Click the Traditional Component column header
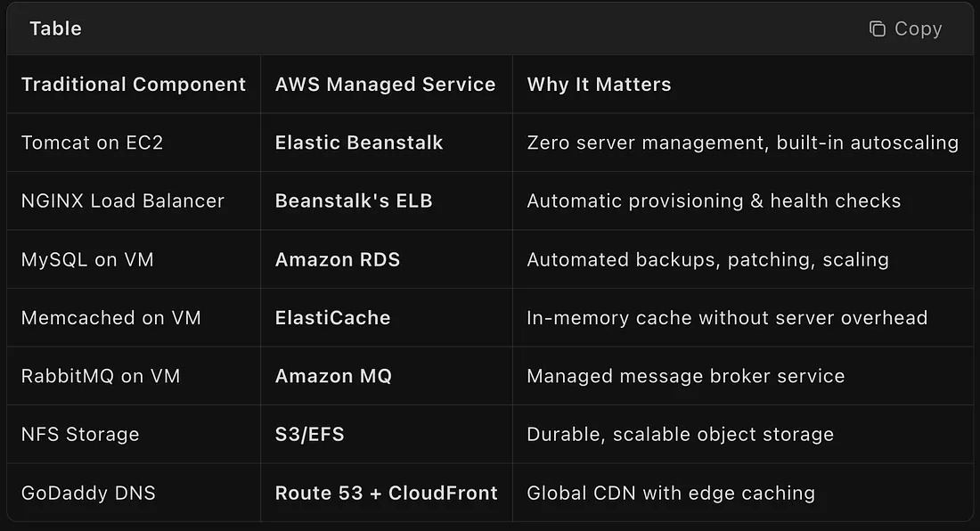Viewport: 980px width, 531px height. (134, 85)
